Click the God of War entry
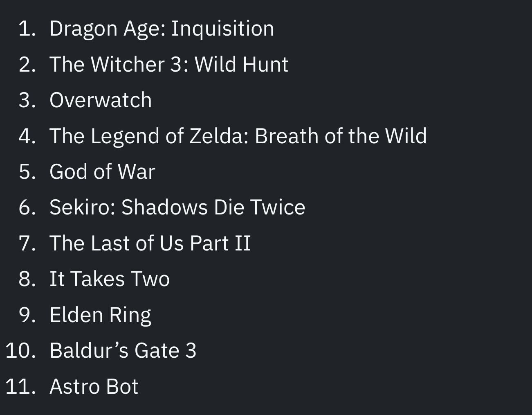The height and width of the screenshot is (415, 532). click(102, 172)
